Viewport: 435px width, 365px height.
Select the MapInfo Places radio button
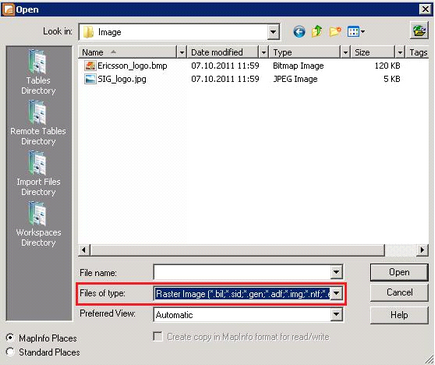tap(10, 338)
